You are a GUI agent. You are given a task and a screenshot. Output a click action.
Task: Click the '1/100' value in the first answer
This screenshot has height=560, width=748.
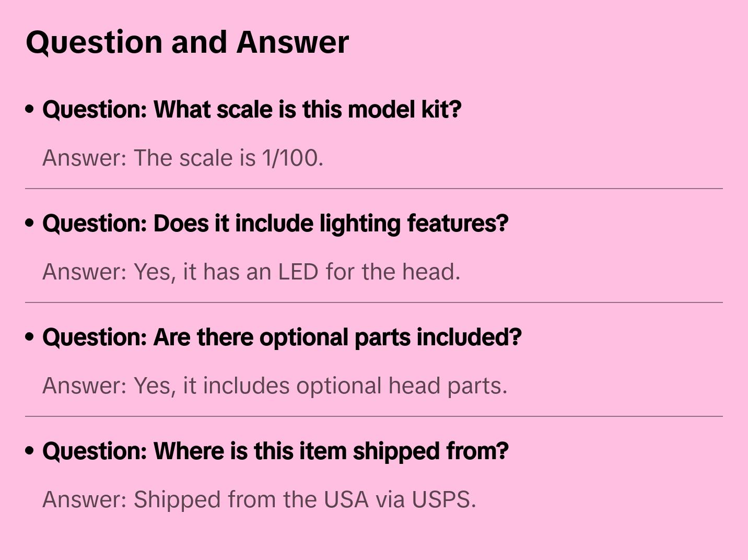click(292, 158)
